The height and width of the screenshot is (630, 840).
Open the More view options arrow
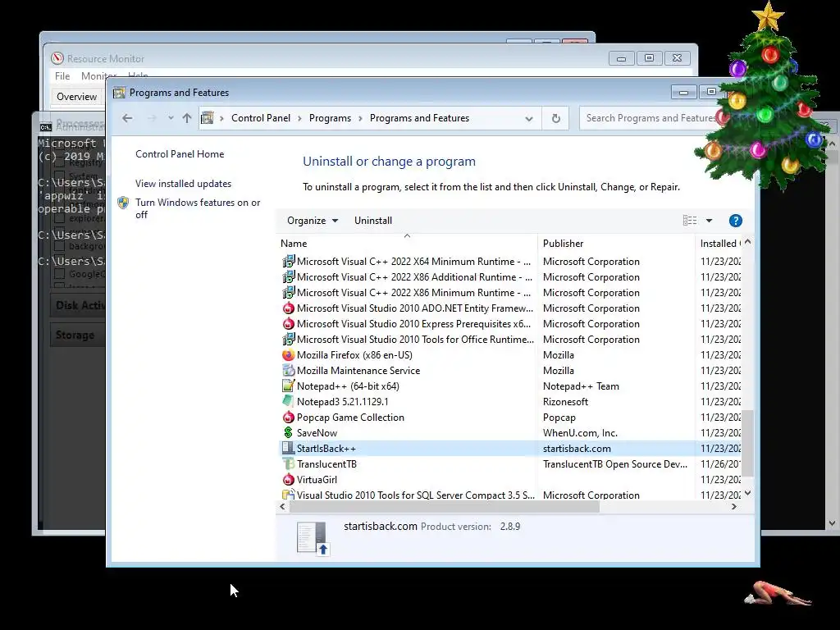pyautogui.click(x=709, y=220)
